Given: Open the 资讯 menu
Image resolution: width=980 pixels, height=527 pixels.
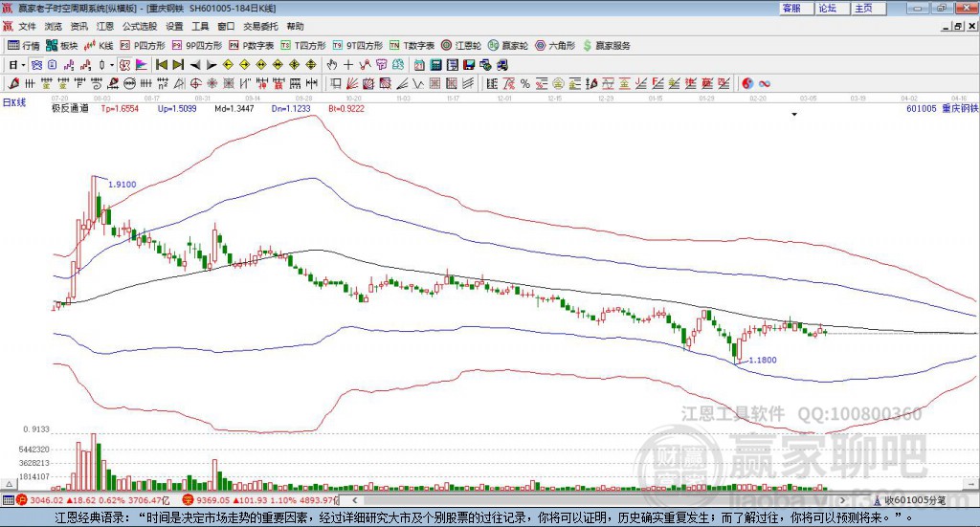Looking at the screenshot, I should [x=79, y=26].
